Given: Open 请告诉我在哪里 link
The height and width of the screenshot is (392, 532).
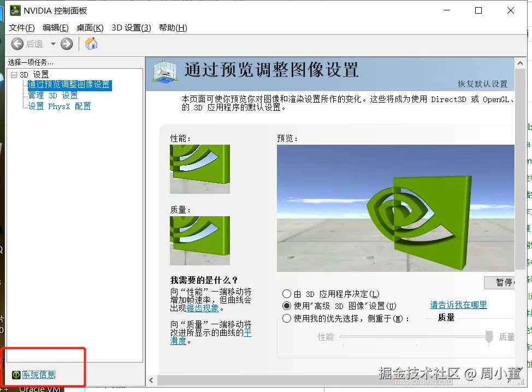Looking at the screenshot, I should (x=458, y=305).
